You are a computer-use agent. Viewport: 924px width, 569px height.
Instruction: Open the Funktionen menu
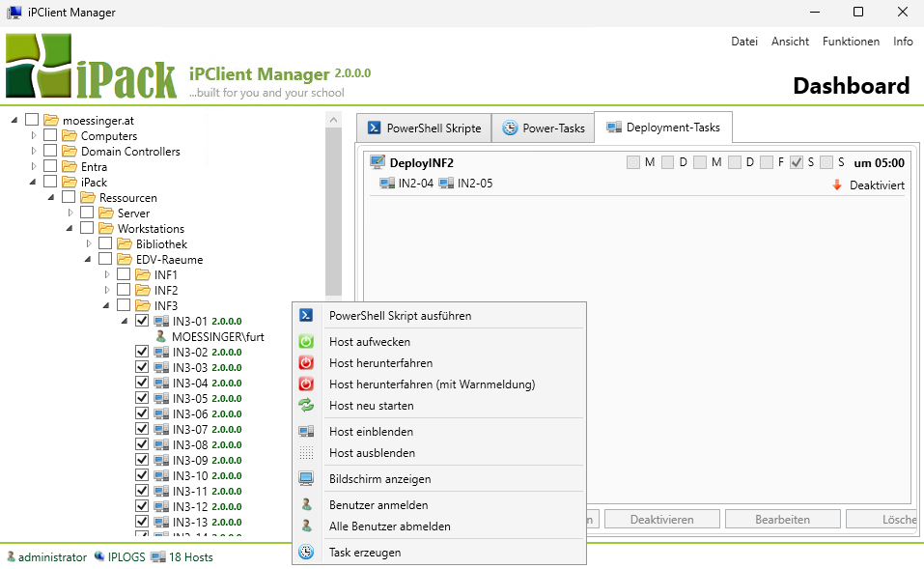[851, 41]
